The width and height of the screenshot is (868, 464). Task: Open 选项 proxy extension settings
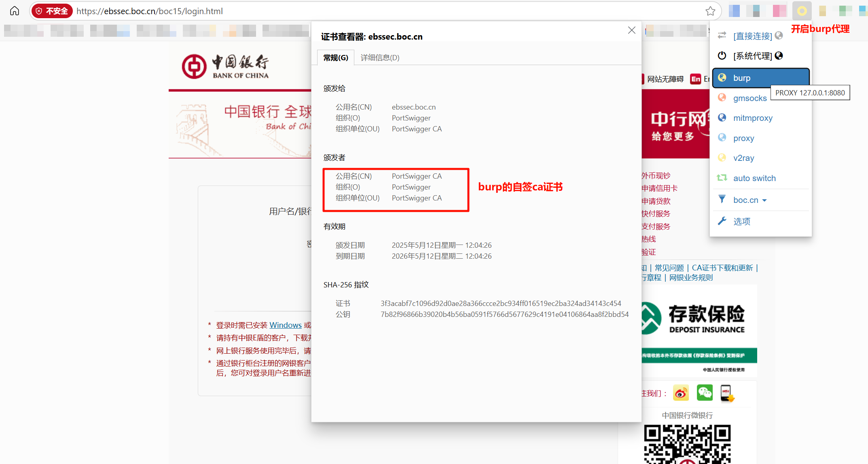point(741,221)
